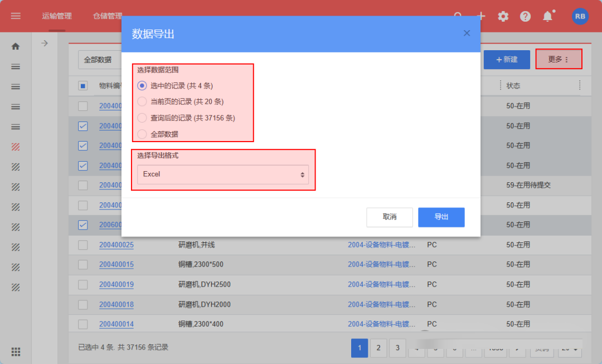Screen dimensions: 602x364
Task: Check the box for row 200400025
Action: click(x=83, y=245)
